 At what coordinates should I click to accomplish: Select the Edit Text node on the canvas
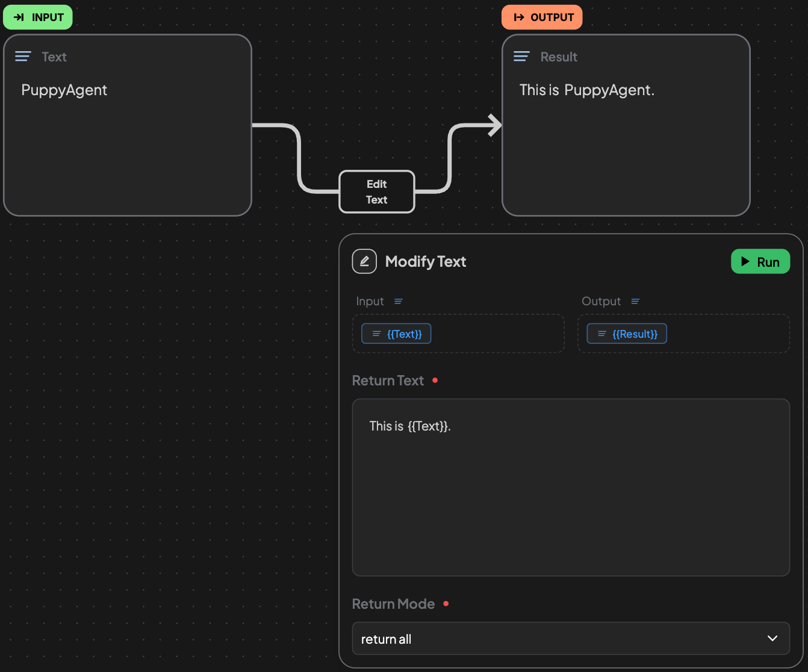[377, 192]
